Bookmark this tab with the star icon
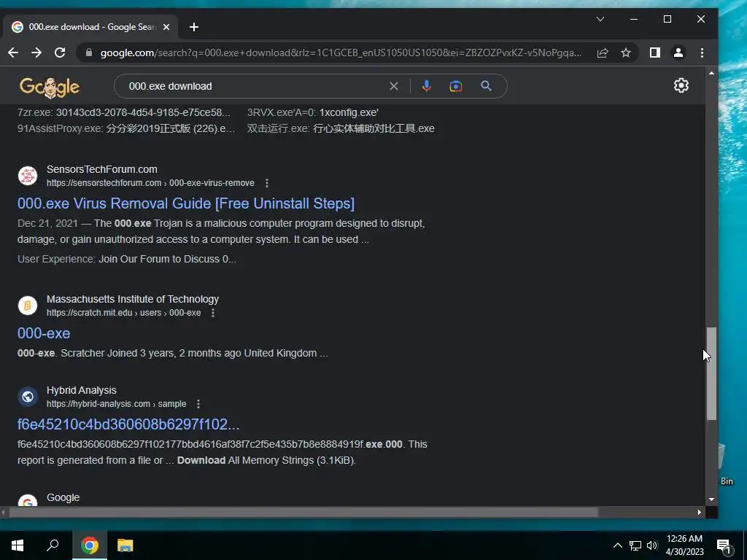747x560 pixels. click(626, 52)
